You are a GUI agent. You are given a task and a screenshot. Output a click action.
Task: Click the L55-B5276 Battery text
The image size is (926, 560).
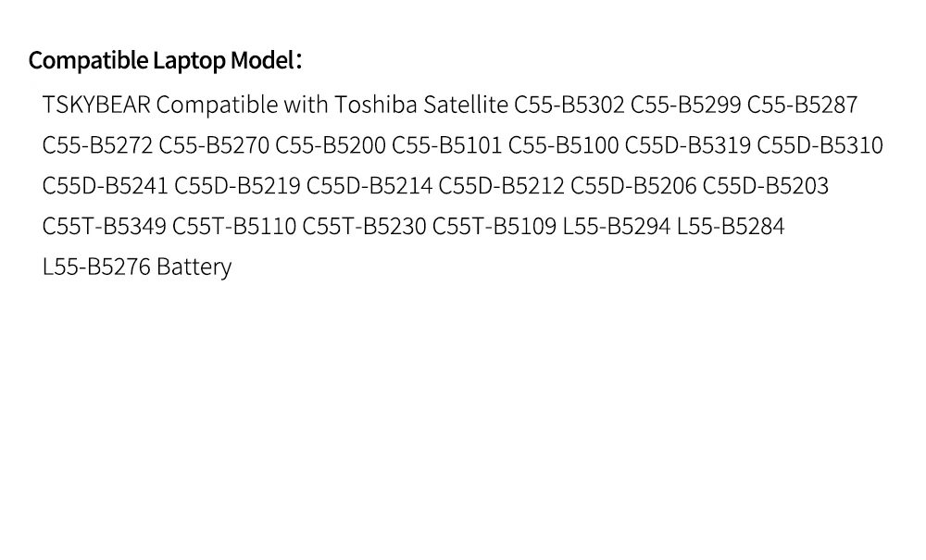tap(137, 268)
